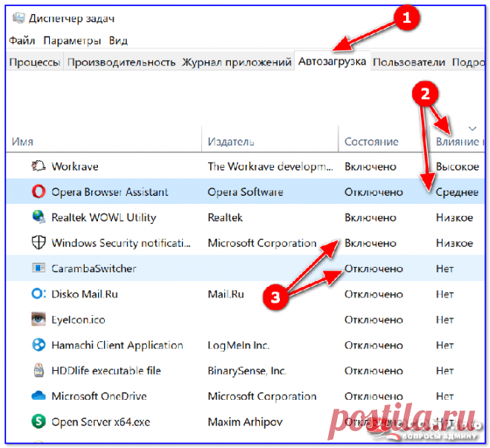The height and width of the screenshot is (448, 490).
Task: Select the HDDlife executable file name
Action: click(106, 371)
